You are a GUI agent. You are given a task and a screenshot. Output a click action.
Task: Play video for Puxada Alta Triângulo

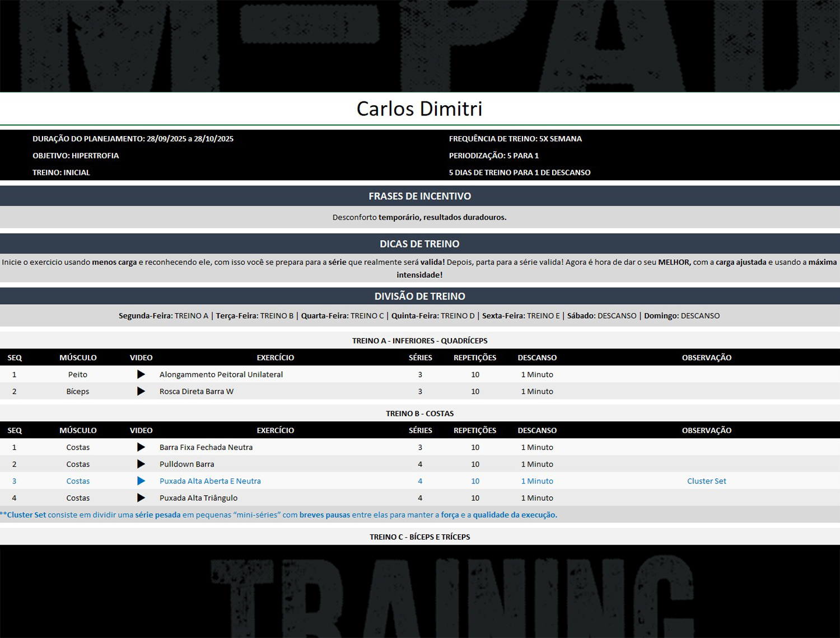[x=141, y=497]
